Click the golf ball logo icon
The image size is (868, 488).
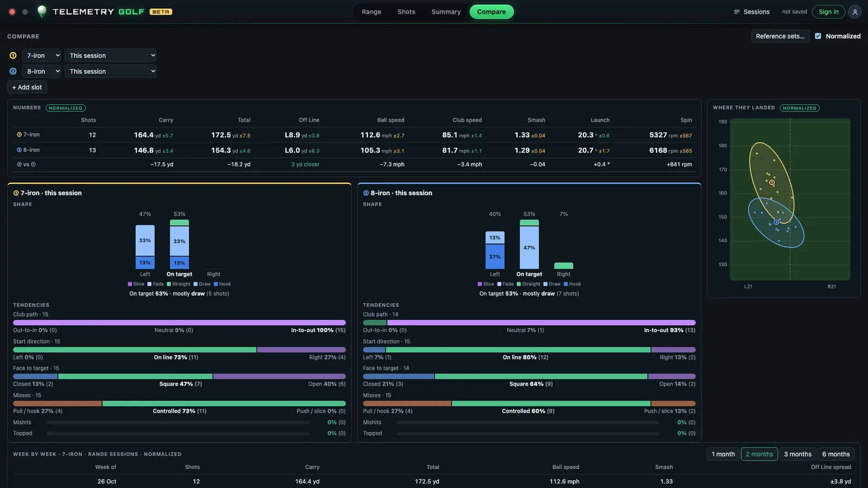point(42,11)
